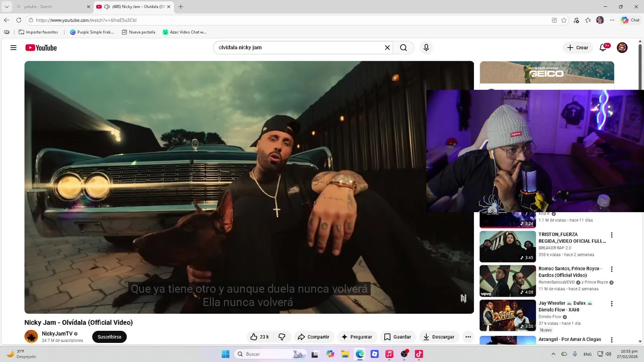The image size is (644, 362).
Task: Download the video using Descargar
Action: pyautogui.click(x=439, y=337)
